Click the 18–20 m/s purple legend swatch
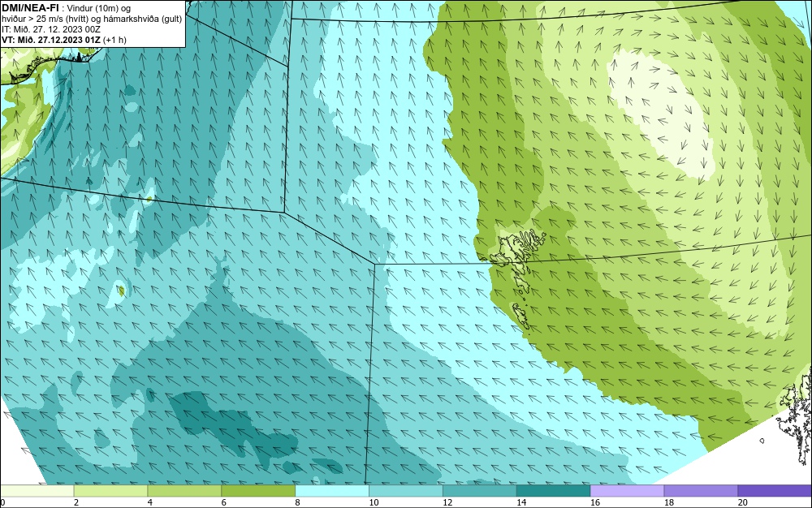This screenshot has height=508, width=812. point(702,491)
